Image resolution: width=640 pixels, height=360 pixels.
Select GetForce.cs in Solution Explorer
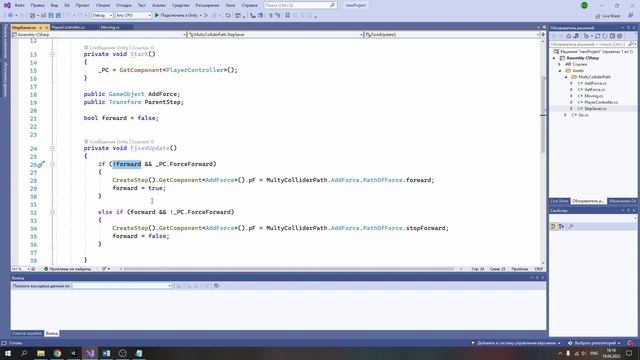click(594, 89)
